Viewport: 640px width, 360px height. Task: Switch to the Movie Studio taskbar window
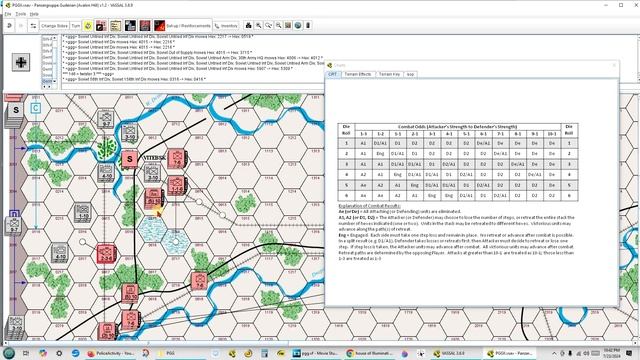click(x=315, y=353)
